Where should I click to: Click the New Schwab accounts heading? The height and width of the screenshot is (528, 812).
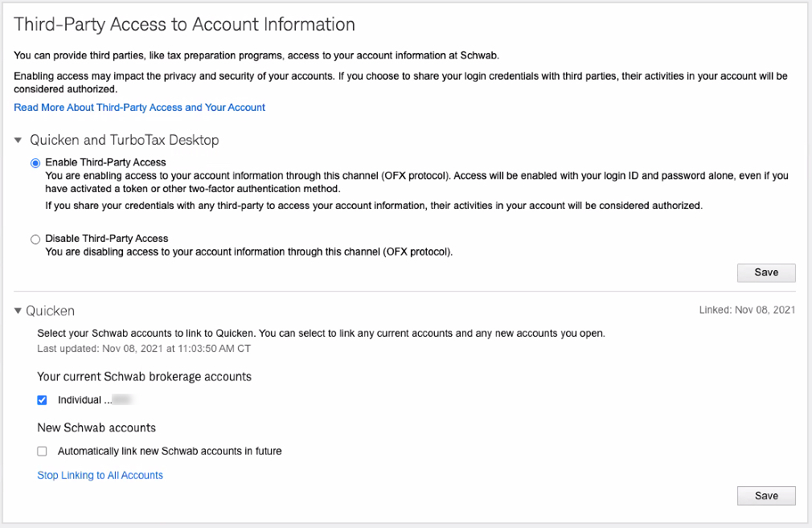click(96, 428)
